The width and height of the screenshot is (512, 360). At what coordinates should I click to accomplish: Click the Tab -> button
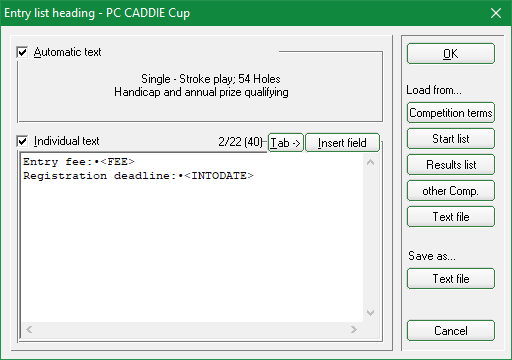tap(286, 143)
